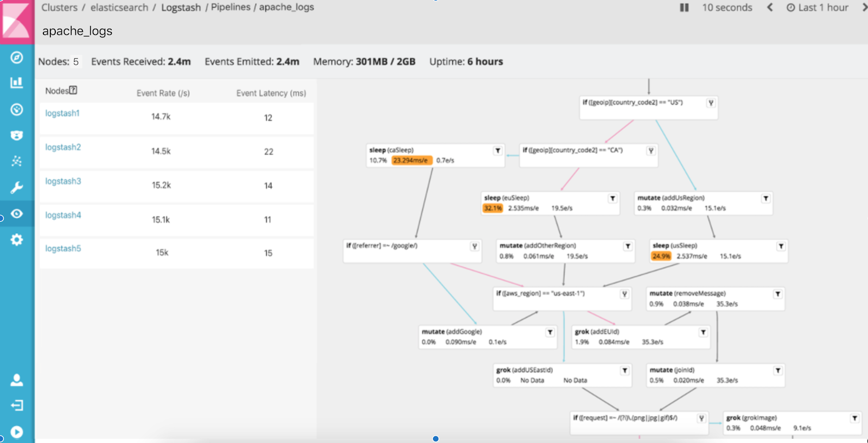Open the Timelion mask icon
The width and height of the screenshot is (868, 443).
click(x=17, y=135)
